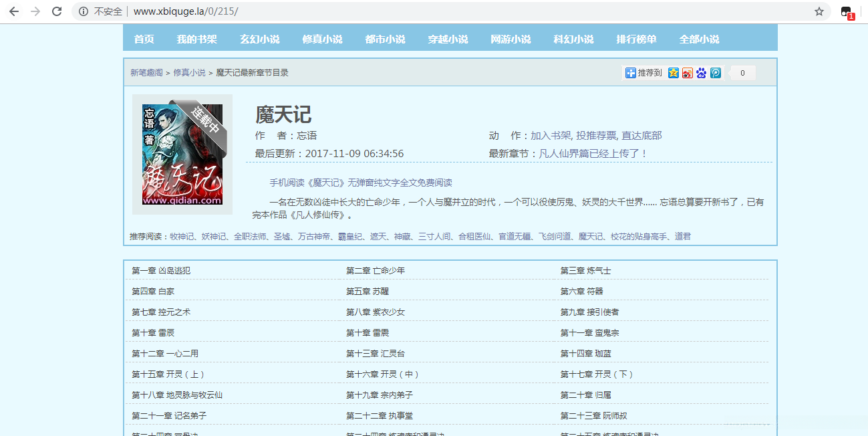
Task: Open recommended book 三寸人间
Action: [434, 237]
